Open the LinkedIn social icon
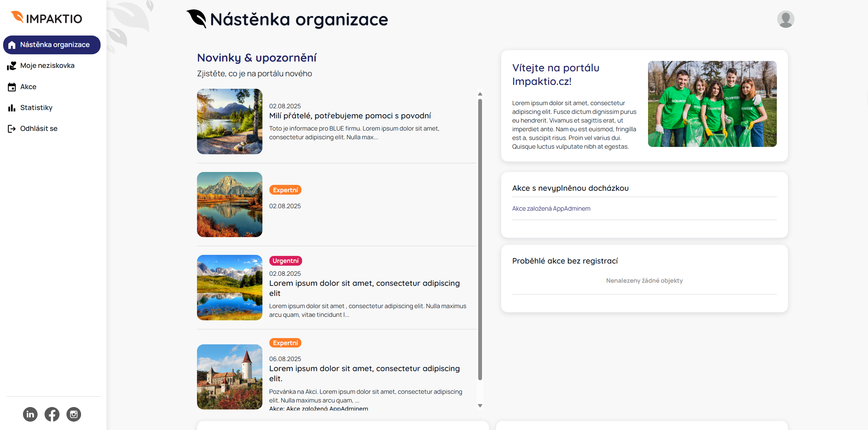Viewport: 868px width, 430px height. (30, 414)
